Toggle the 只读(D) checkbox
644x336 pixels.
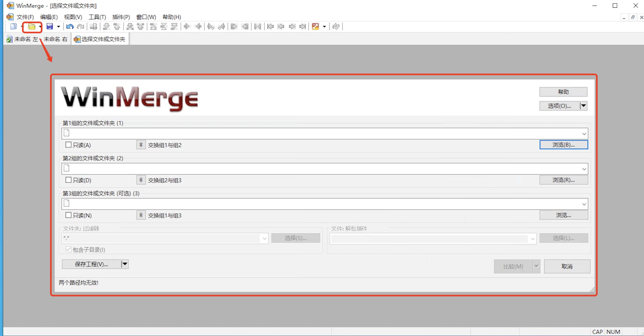[x=68, y=180]
